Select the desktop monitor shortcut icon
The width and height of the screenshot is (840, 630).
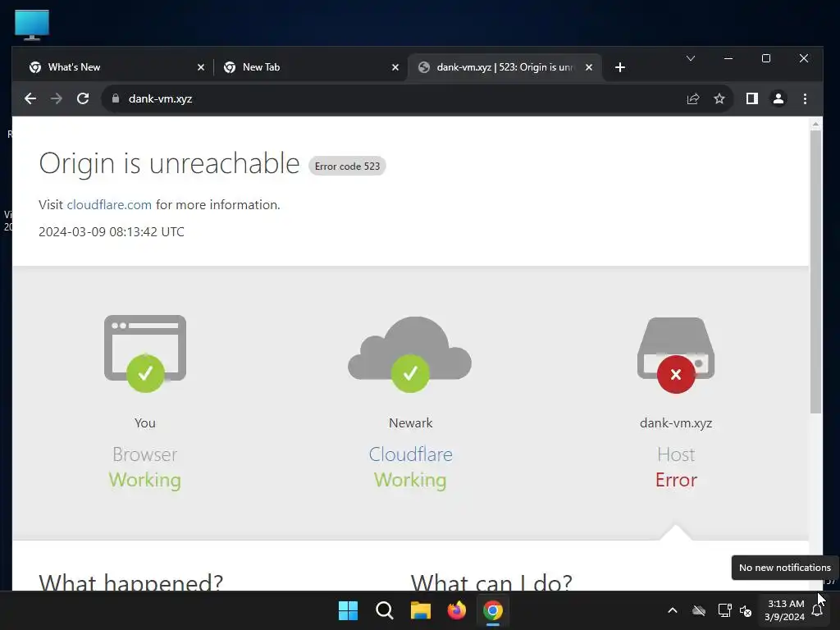32,25
